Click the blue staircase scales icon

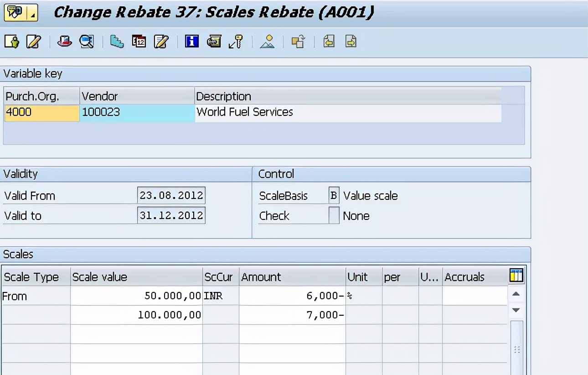117,42
